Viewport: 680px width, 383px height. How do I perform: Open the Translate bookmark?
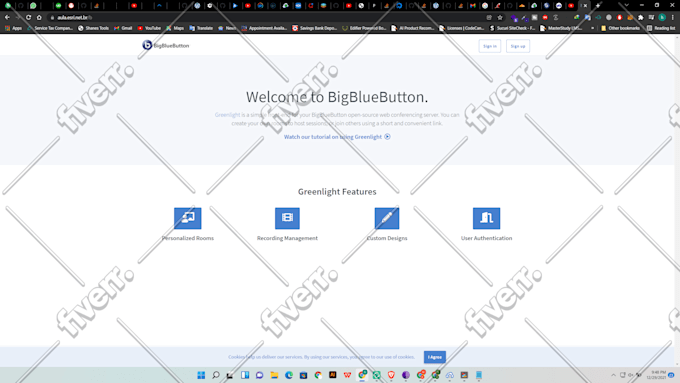(201, 28)
